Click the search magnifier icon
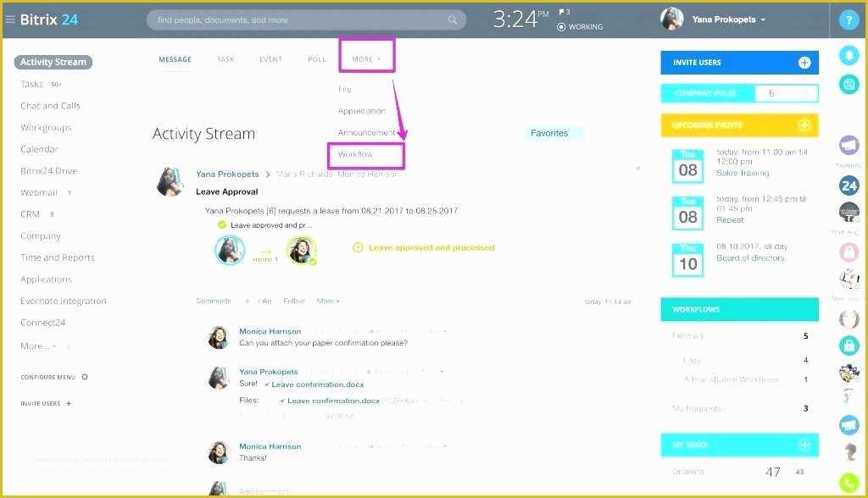Viewport: 868px width, 498px height. [453, 20]
